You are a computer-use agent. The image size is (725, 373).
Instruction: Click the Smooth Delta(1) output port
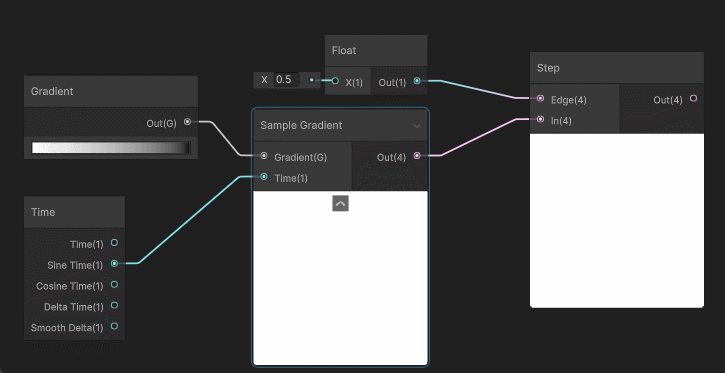[114, 326]
